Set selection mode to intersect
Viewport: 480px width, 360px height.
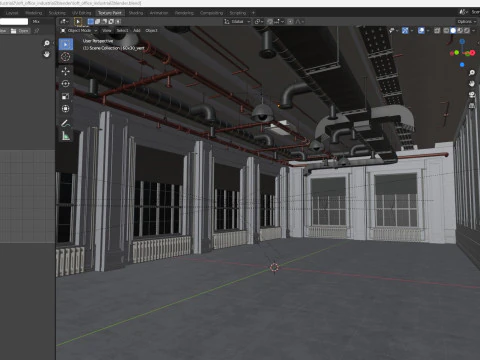(x=118, y=22)
